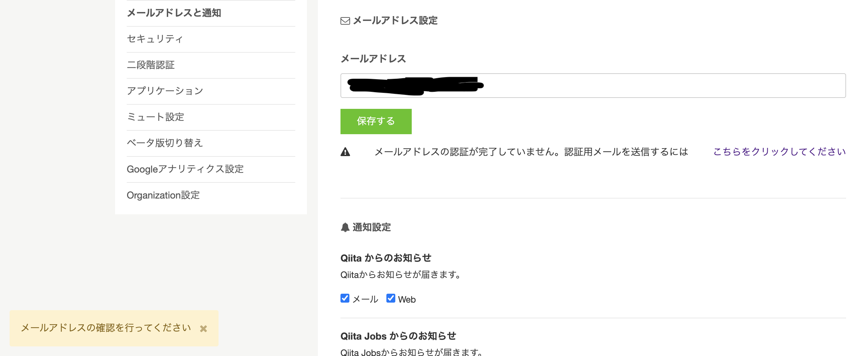
Task: Uncheck the メール checkbox
Action: tap(345, 298)
